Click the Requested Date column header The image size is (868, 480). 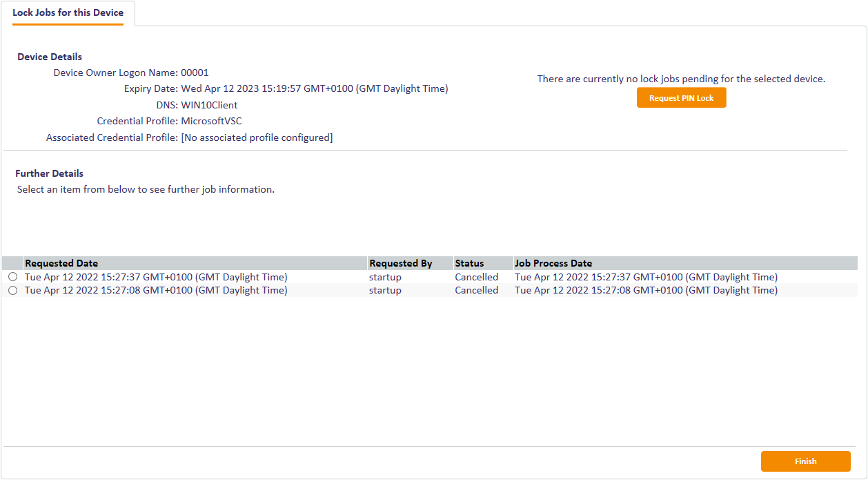pyautogui.click(x=63, y=263)
